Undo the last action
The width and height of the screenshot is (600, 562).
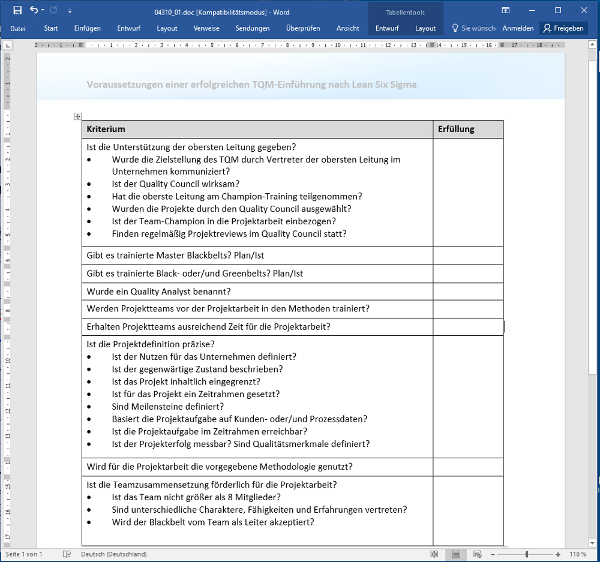(x=34, y=10)
